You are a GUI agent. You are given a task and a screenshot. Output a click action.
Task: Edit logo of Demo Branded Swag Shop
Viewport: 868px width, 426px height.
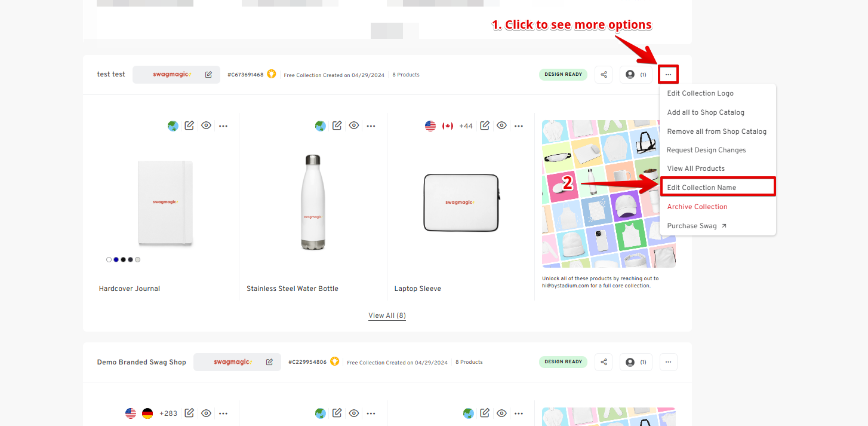[269, 362]
